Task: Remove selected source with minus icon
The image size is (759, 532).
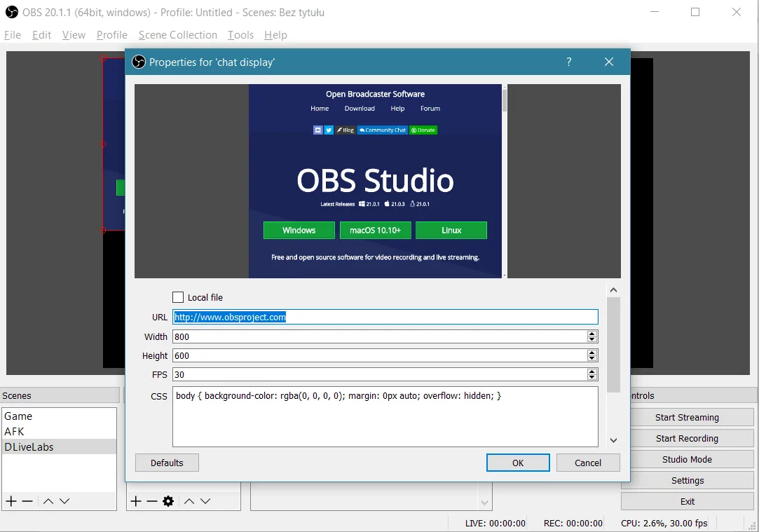Action: [x=152, y=501]
